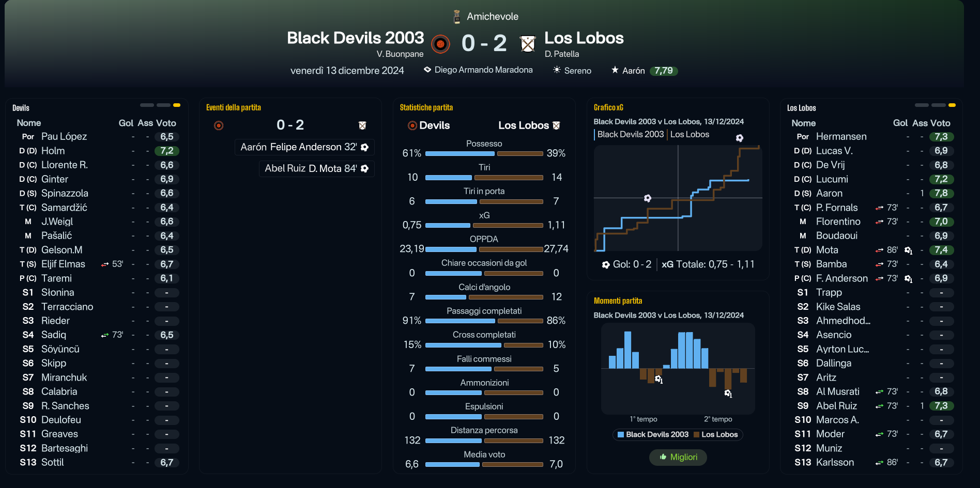Screen dimensions: 980x488
Task: Click Sadiq's green substitution-in icon
Action: (105, 335)
